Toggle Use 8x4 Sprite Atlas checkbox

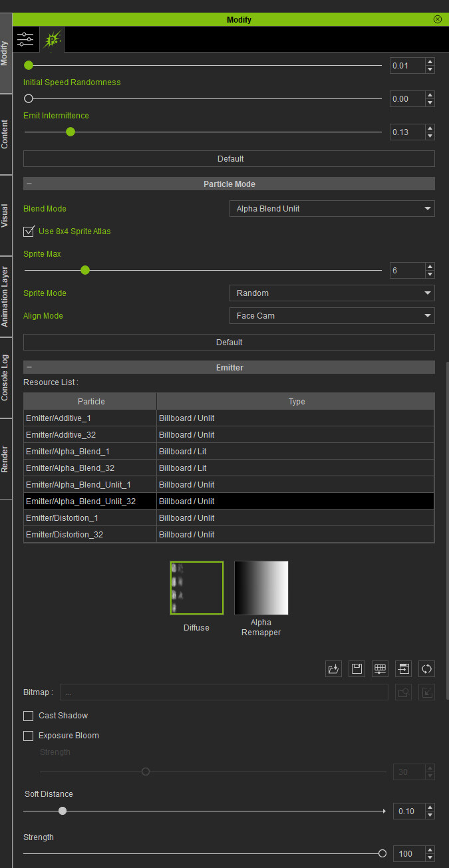click(29, 231)
